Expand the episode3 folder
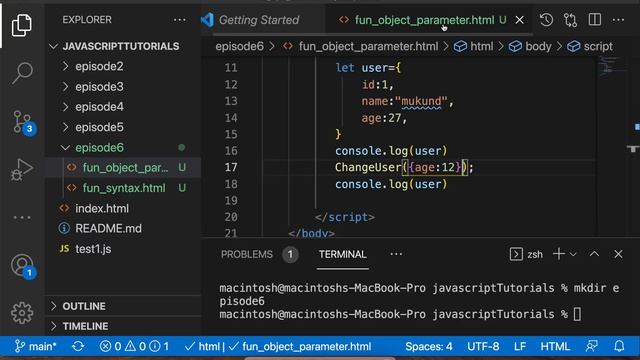This screenshot has width=640, height=360. (99, 87)
